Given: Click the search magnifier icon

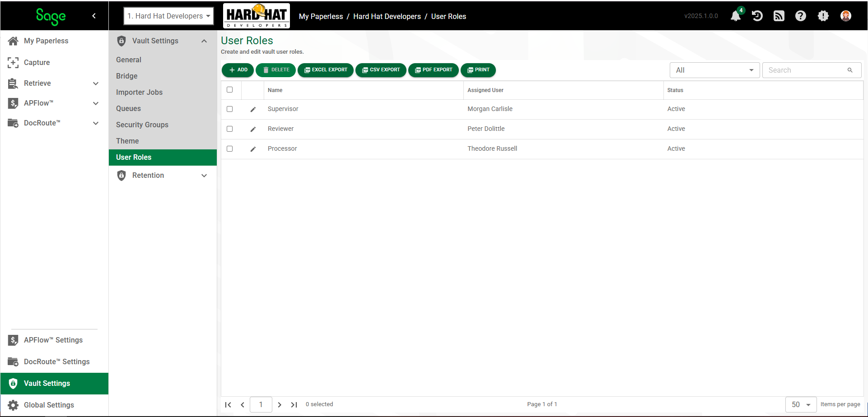Looking at the screenshot, I should (x=850, y=70).
